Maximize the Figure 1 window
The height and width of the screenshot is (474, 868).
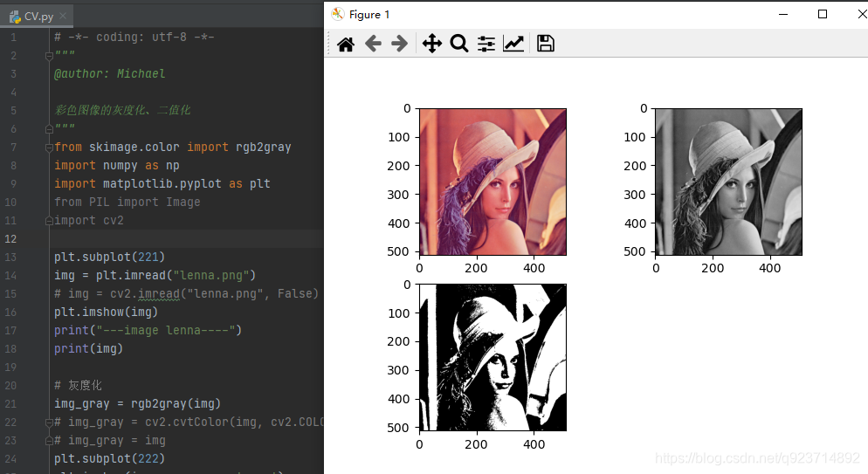[x=823, y=14]
